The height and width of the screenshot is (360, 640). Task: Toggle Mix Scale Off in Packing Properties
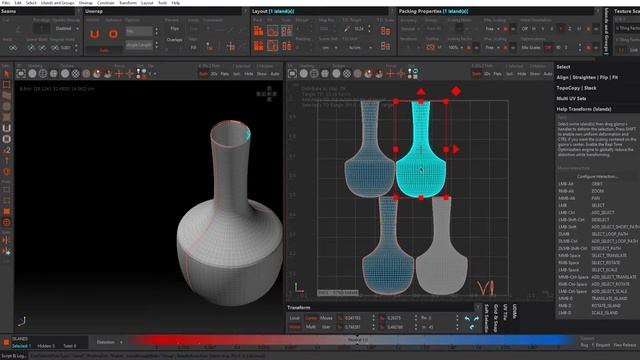tap(549, 48)
